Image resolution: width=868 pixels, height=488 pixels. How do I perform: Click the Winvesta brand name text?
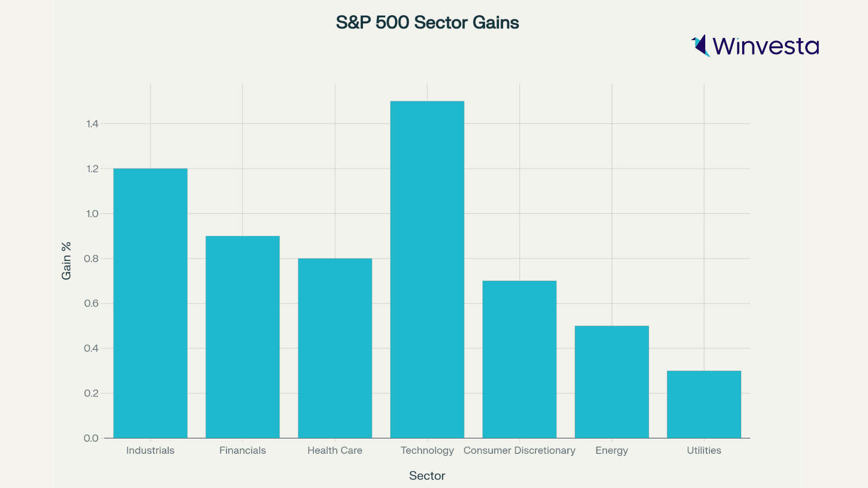tap(765, 46)
